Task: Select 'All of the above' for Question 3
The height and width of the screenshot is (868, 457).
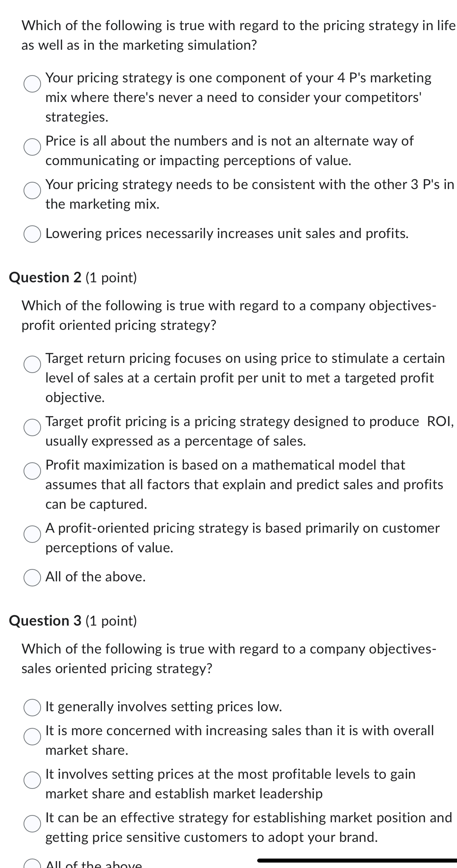Action: (x=32, y=865)
